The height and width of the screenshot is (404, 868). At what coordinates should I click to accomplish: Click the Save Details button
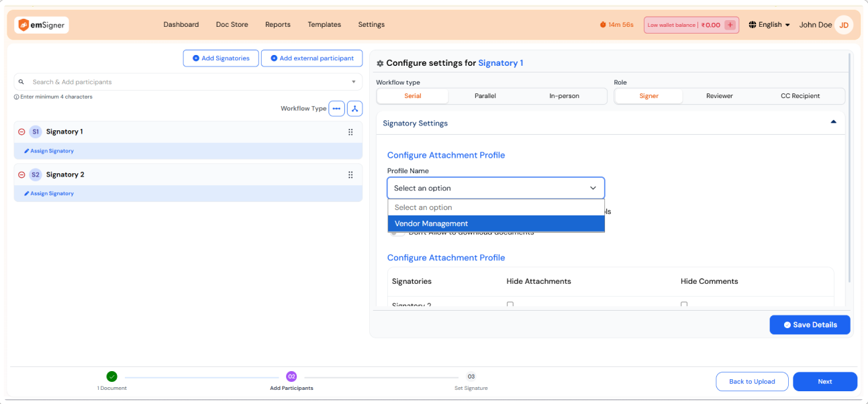[810, 325]
